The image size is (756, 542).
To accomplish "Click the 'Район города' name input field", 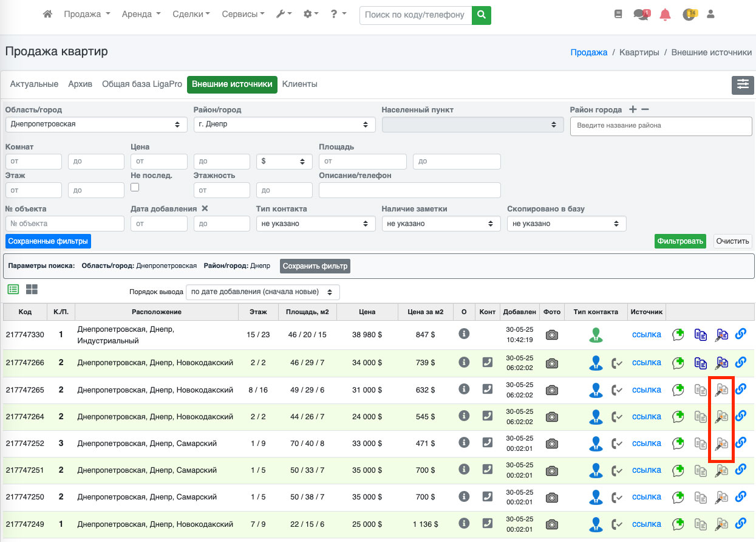I will (x=661, y=125).
